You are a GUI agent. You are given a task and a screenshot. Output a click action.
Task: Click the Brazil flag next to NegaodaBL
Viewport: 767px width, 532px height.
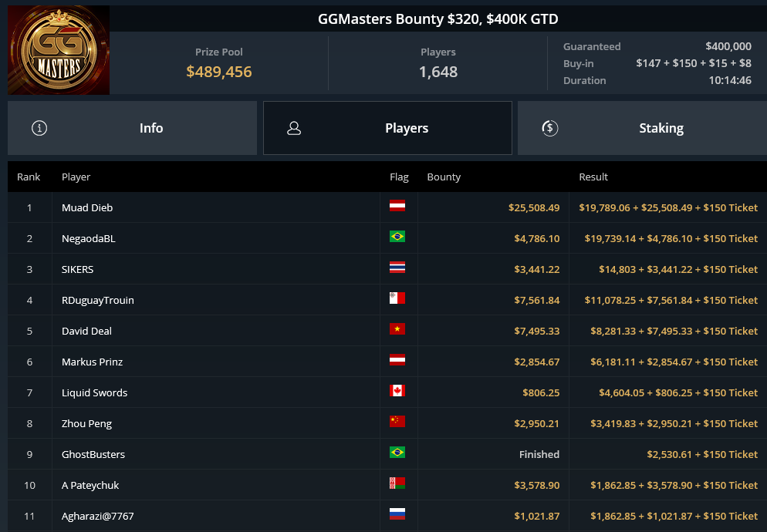(397, 238)
